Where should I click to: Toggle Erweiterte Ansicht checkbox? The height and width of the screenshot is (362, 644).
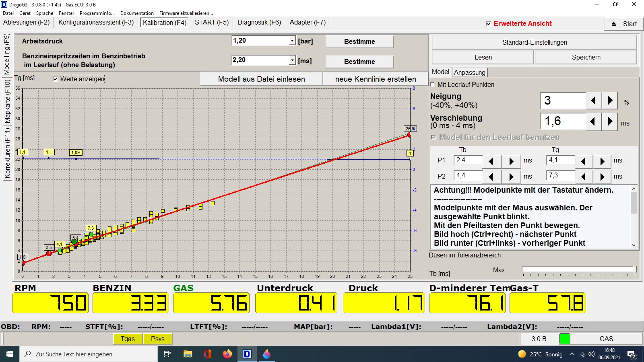coord(489,24)
